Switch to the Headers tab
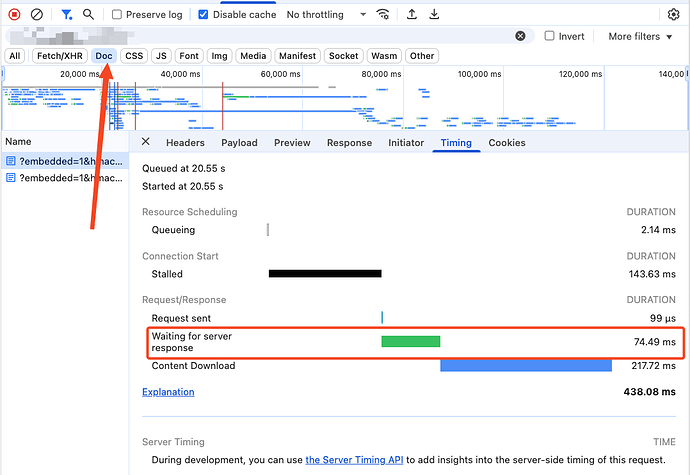The height and width of the screenshot is (475, 690). click(x=185, y=143)
